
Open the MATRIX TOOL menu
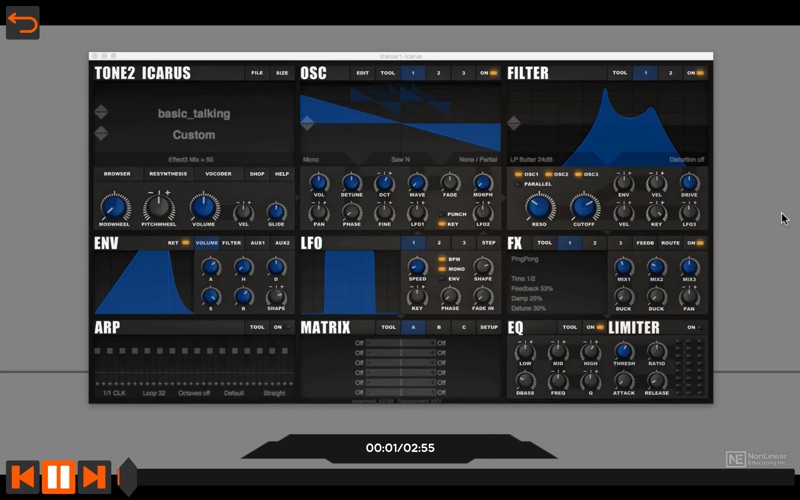coord(388,327)
